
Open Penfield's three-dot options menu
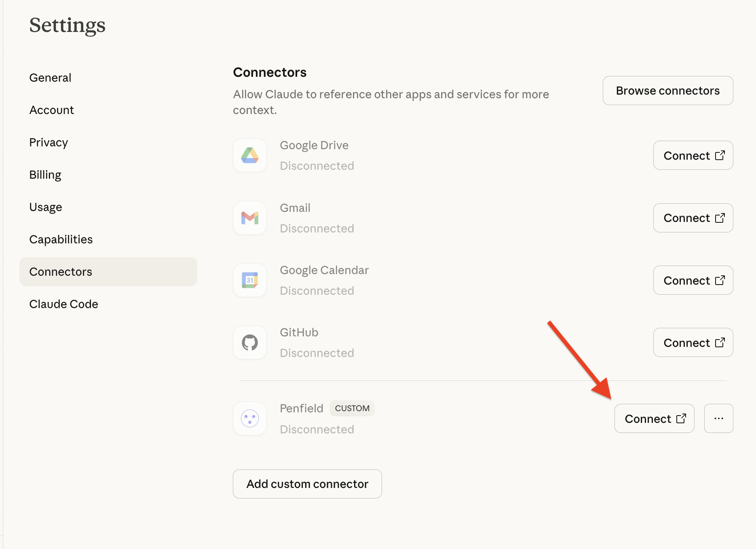[719, 418]
